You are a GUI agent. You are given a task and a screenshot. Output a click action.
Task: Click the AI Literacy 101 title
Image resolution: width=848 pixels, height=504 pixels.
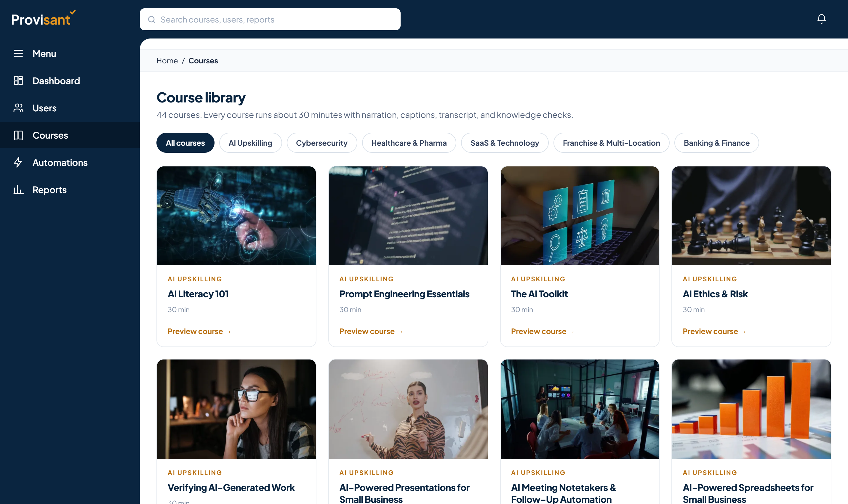coord(198,294)
